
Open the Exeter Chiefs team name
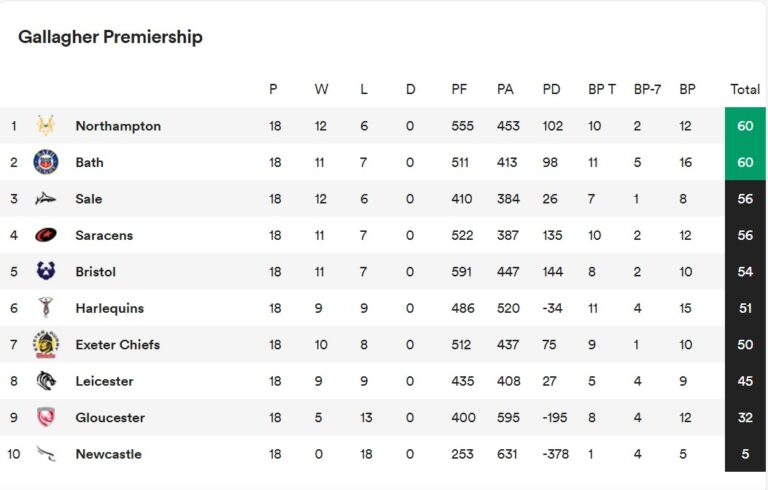coord(117,345)
